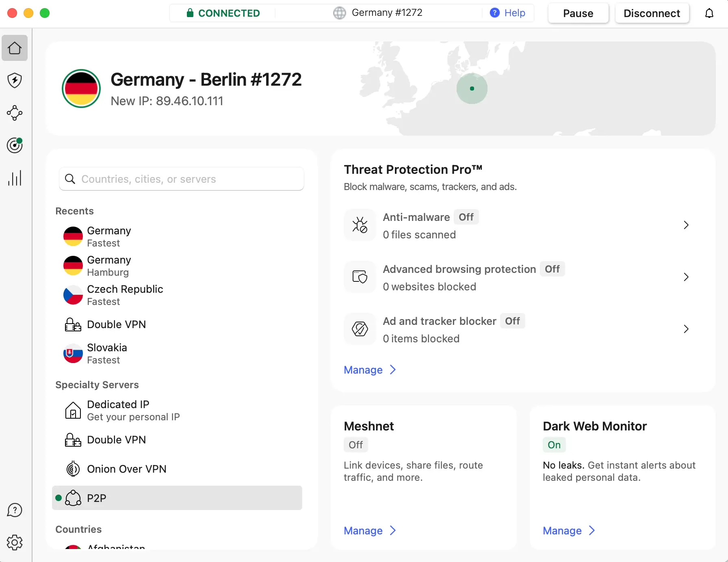Click Slovakia flag icon

point(73,353)
